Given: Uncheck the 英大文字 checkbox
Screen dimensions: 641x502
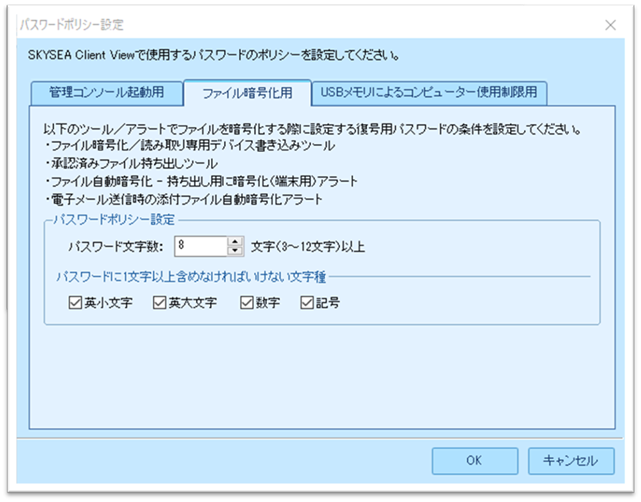Looking at the screenshot, I should click(159, 302).
